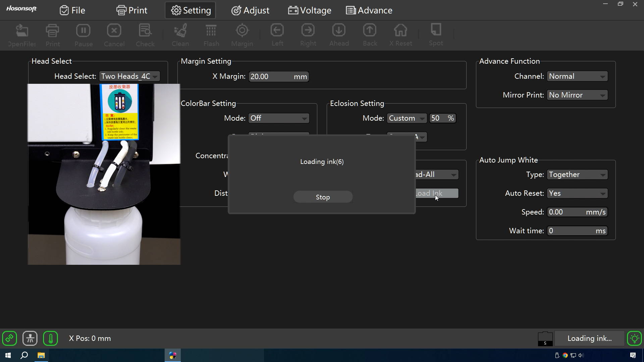Open Auto Reset Yes dropdown
Viewport: 644px width, 362px height.
[577, 193]
